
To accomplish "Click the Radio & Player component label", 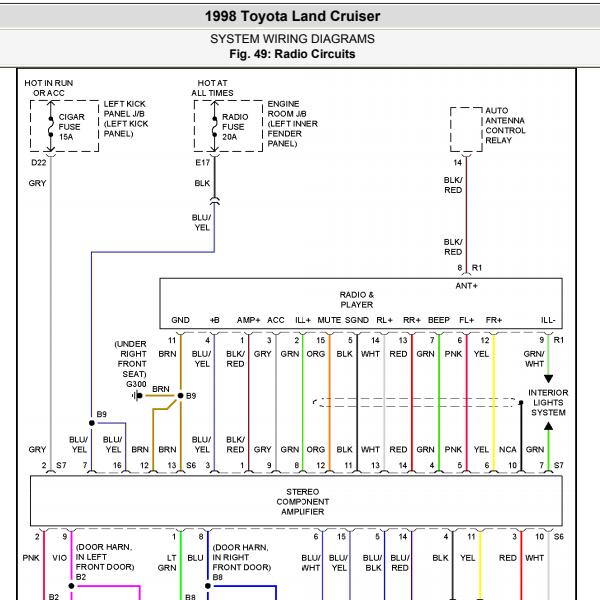I will pyautogui.click(x=356, y=299).
